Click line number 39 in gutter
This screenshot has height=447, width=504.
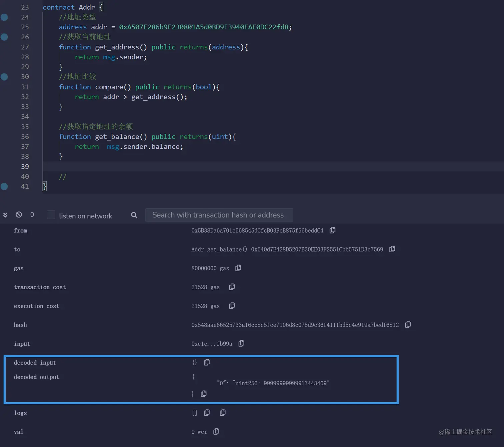tap(25, 166)
